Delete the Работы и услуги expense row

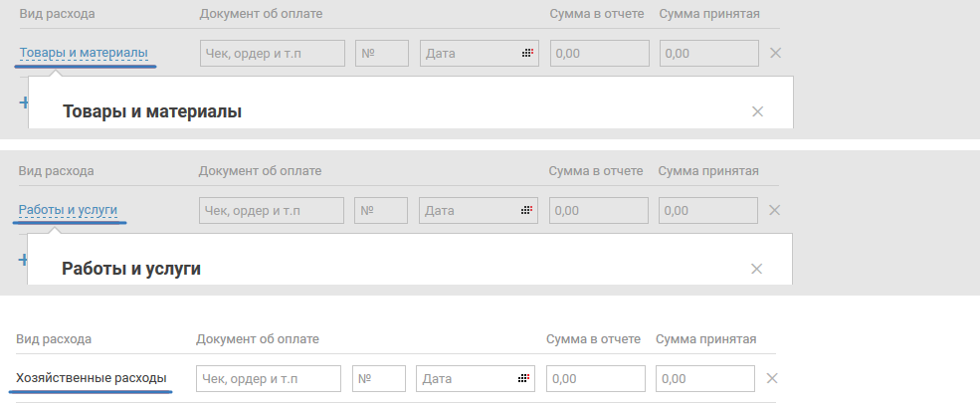tap(775, 210)
